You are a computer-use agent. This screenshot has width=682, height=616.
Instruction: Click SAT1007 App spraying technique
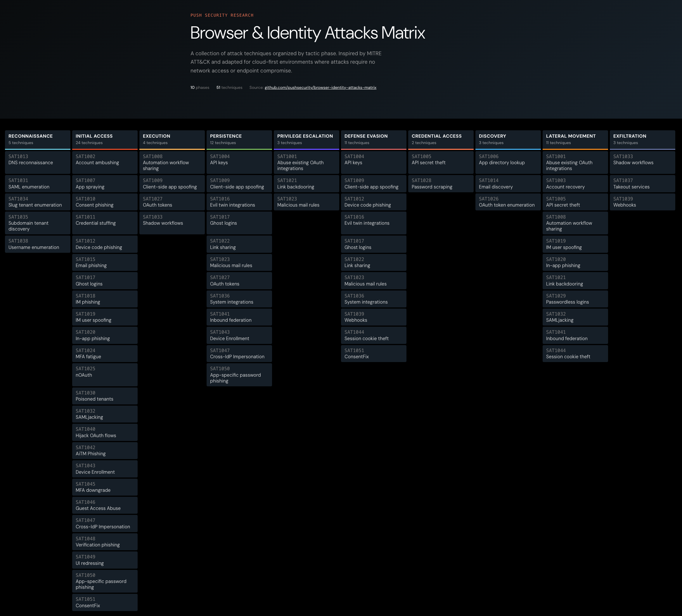pyautogui.click(x=105, y=184)
